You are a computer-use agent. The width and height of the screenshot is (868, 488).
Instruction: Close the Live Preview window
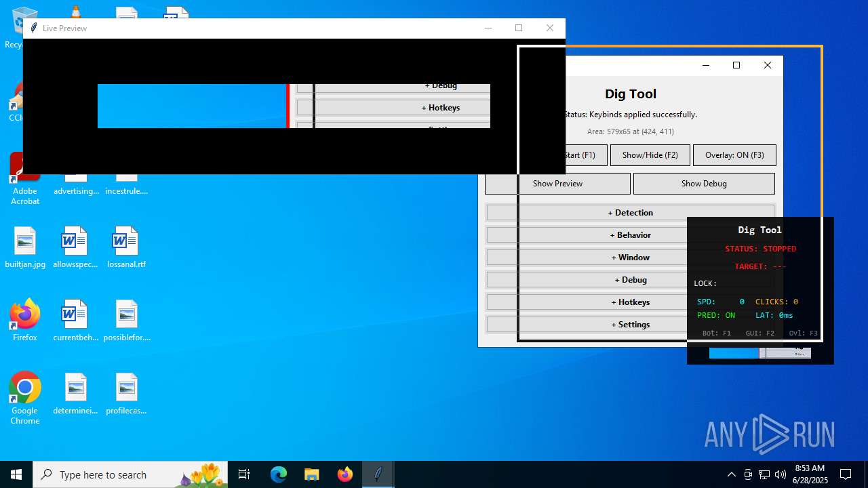550,28
